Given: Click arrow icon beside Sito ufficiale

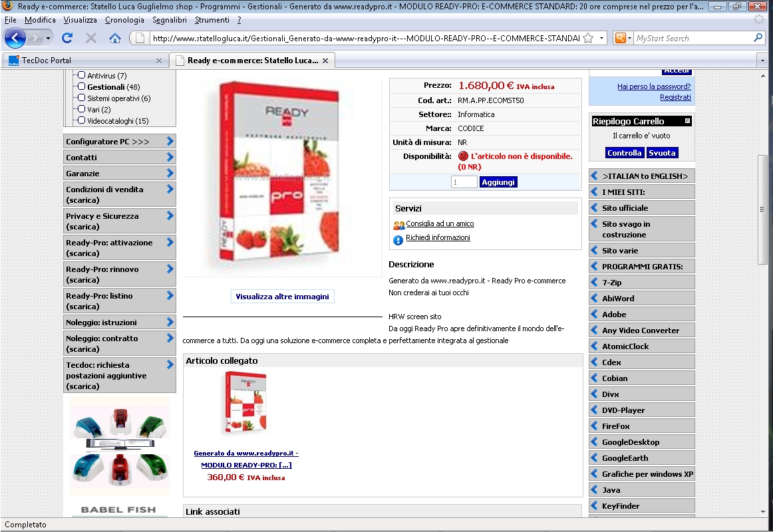Looking at the screenshot, I should coord(595,208).
